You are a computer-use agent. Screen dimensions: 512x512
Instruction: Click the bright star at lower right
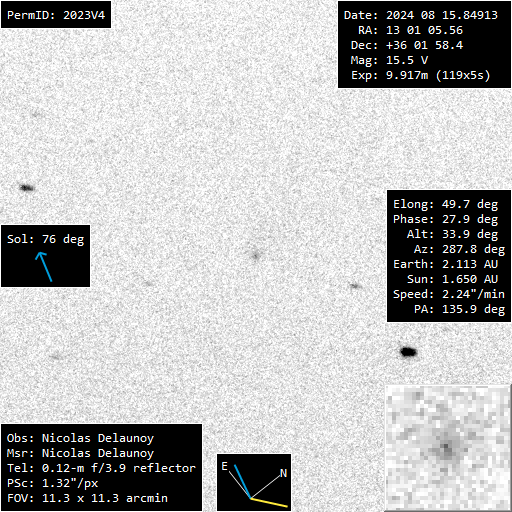(x=408, y=352)
